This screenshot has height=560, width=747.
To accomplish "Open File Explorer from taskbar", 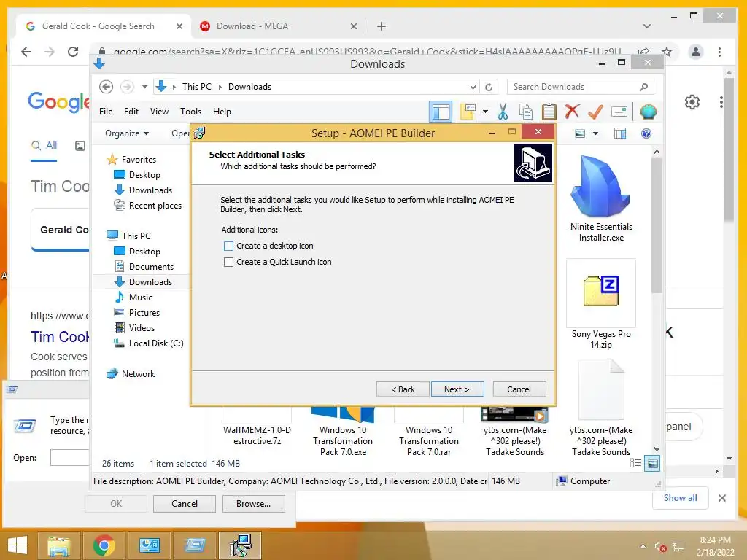I will [x=59, y=545].
